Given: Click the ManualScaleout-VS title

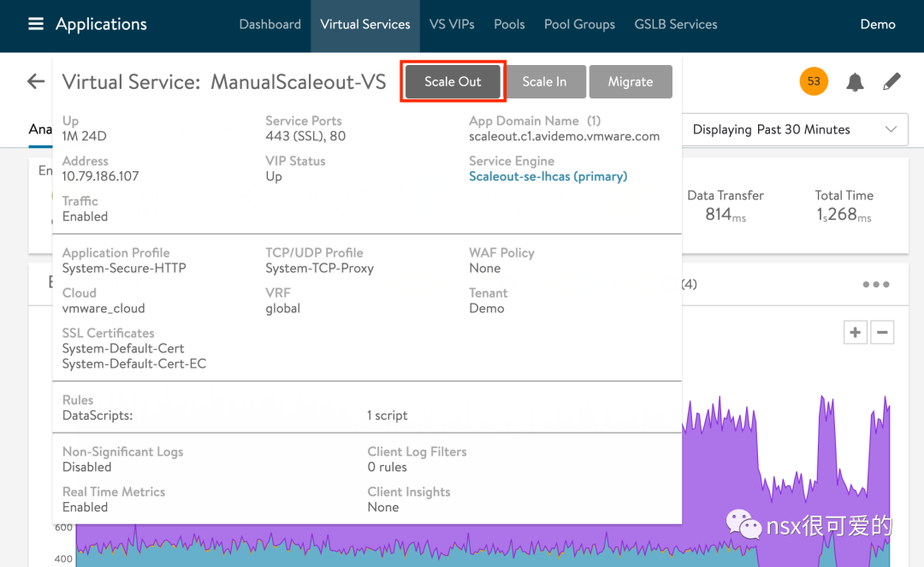Looking at the screenshot, I should click(299, 82).
